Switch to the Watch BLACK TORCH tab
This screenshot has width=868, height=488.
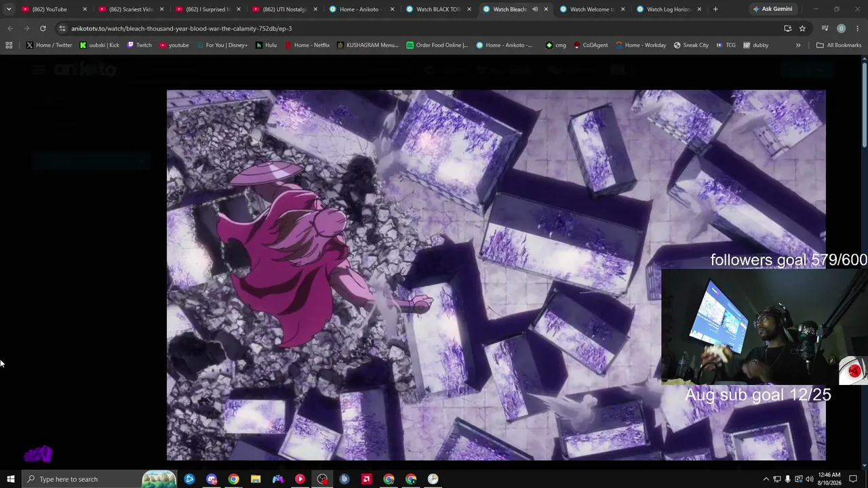click(x=439, y=9)
